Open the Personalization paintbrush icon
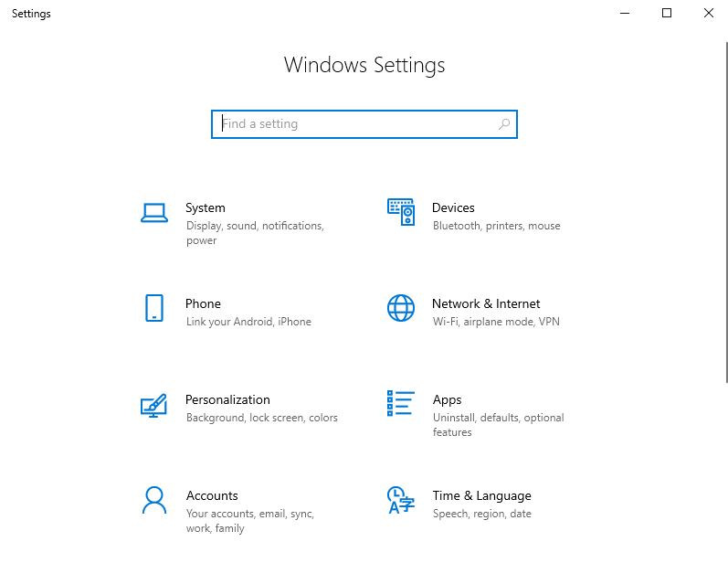728x563 pixels. (153, 405)
